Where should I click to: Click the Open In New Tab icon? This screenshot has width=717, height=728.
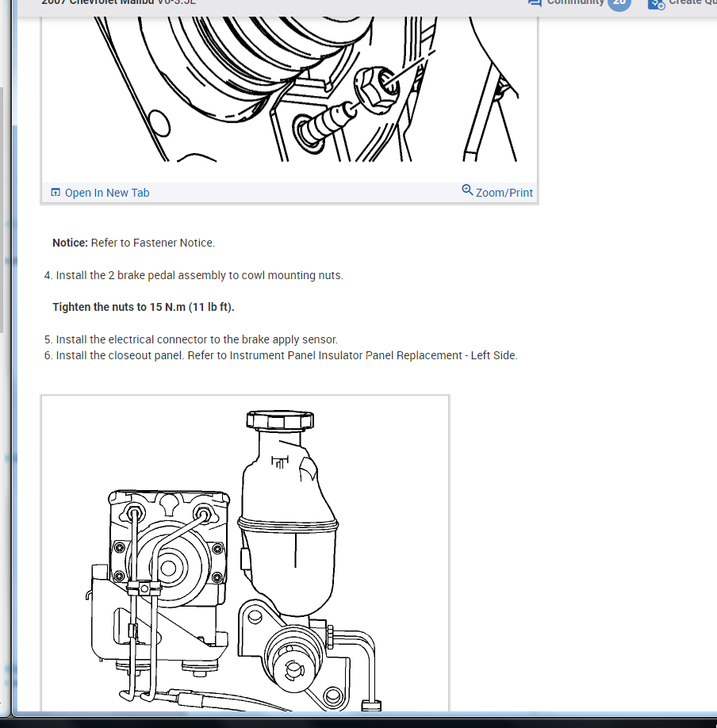[56, 192]
